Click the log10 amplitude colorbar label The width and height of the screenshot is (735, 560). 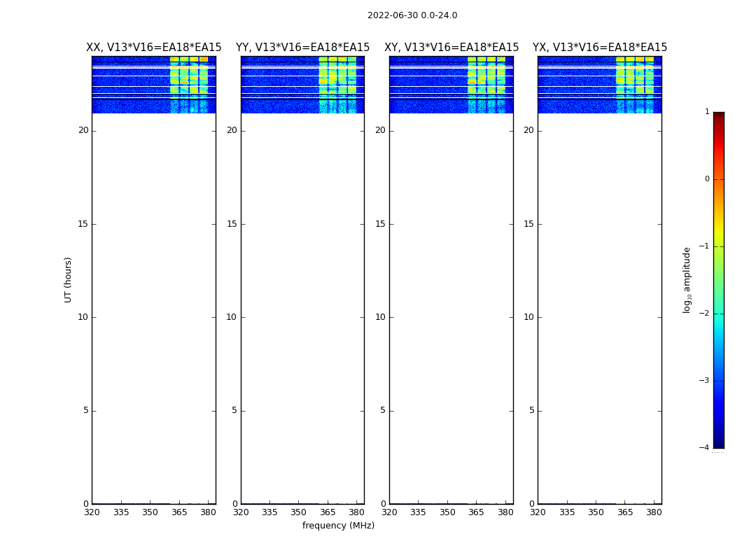coord(687,280)
